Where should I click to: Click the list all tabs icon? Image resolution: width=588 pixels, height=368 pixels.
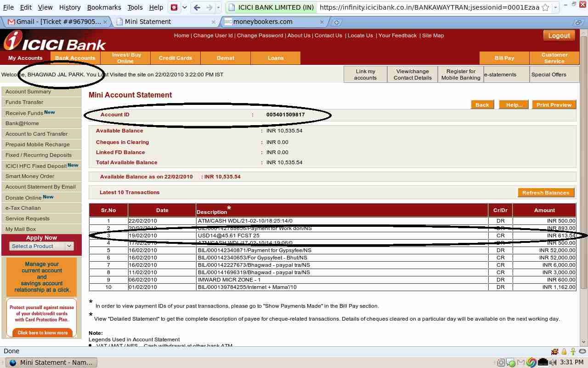(578, 22)
